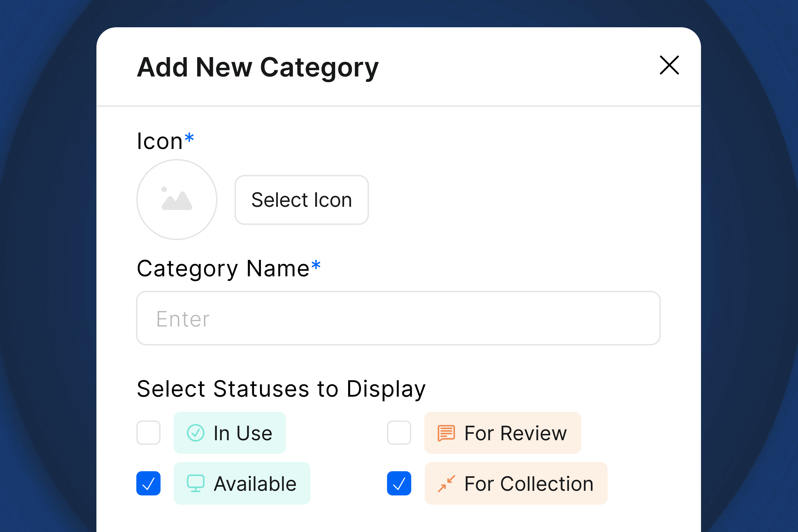
Task: Click the For Review status icon
Action: tap(446, 432)
